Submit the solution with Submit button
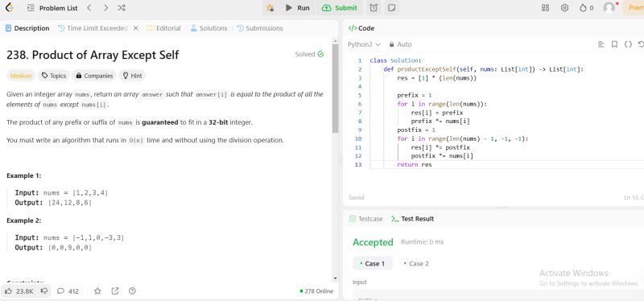Screen dimensions: 644x301 coord(340,8)
